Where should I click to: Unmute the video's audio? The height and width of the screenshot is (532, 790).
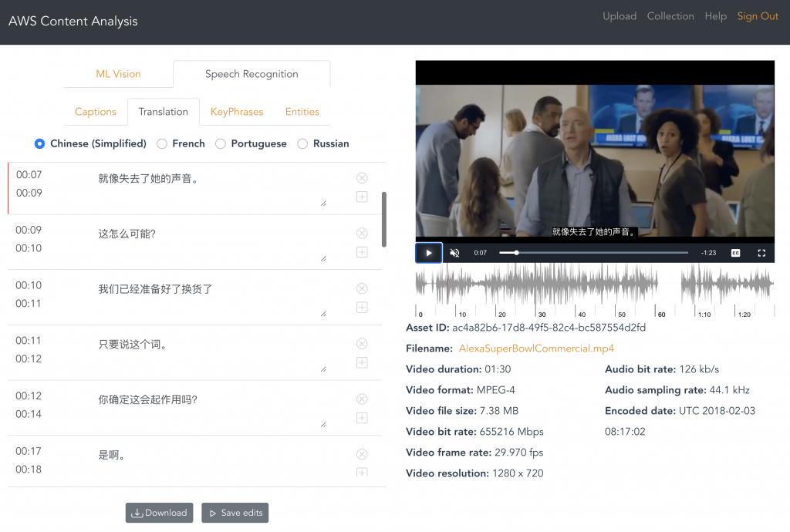click(x=454, y=252)
